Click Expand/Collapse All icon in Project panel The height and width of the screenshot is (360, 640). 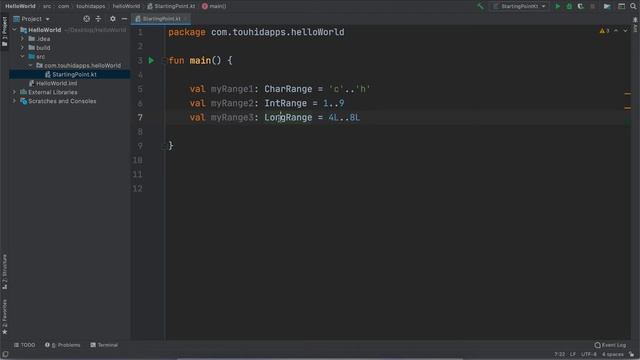(98, 19)
